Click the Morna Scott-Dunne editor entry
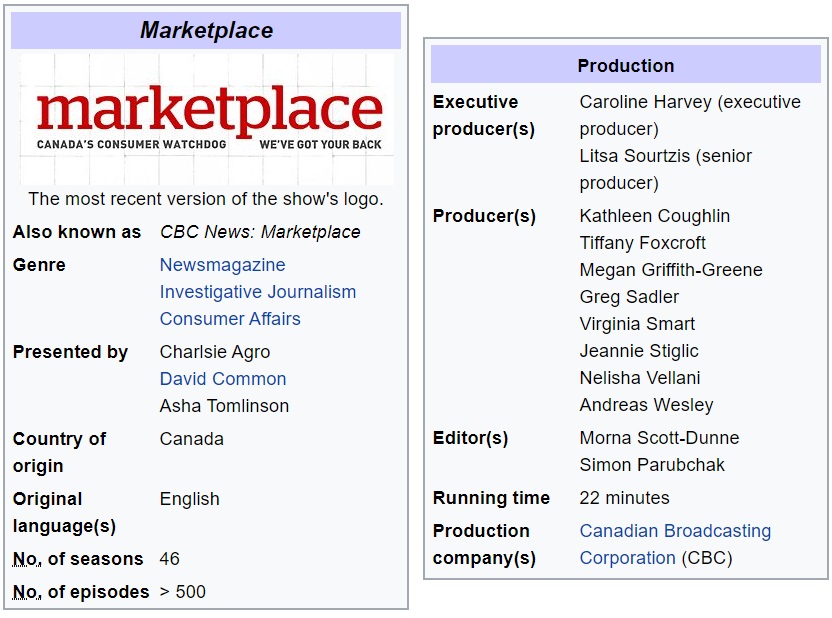 click(659, 438)
